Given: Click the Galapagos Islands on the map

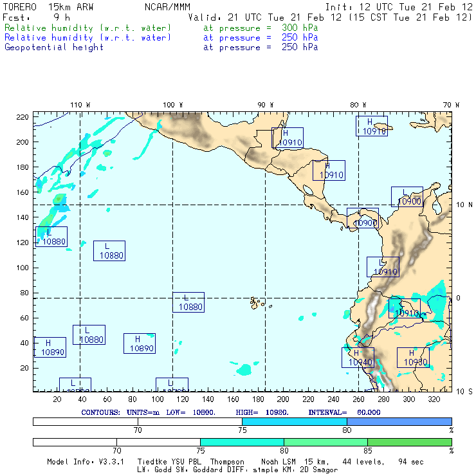Looking at the screenshot, I should coord(255,303).
